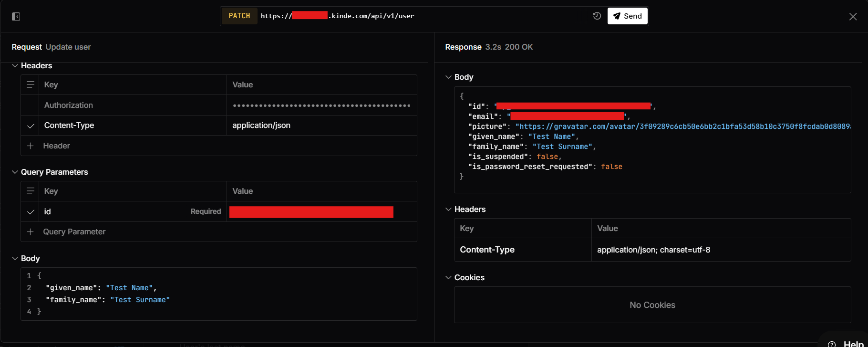
Task: Click the "Update user" request title
Action: [x=68, y=47]
